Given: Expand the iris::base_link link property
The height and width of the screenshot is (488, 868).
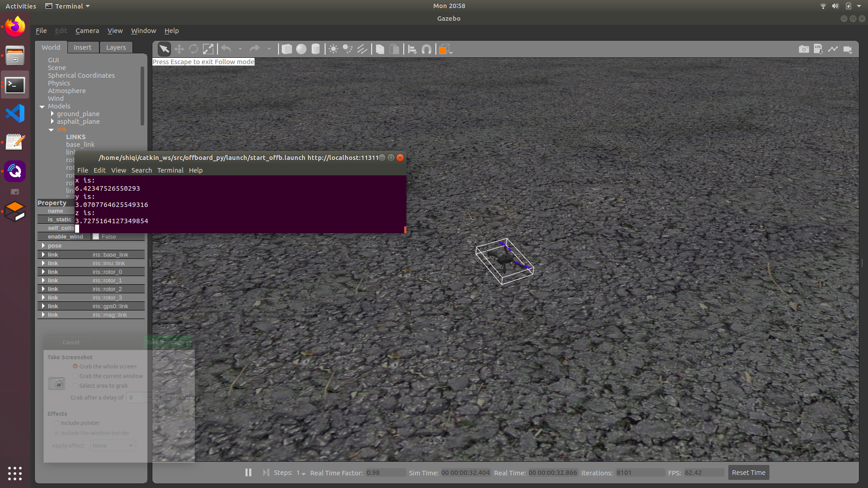Looking at the screenshot, I should tap(43, 254).
